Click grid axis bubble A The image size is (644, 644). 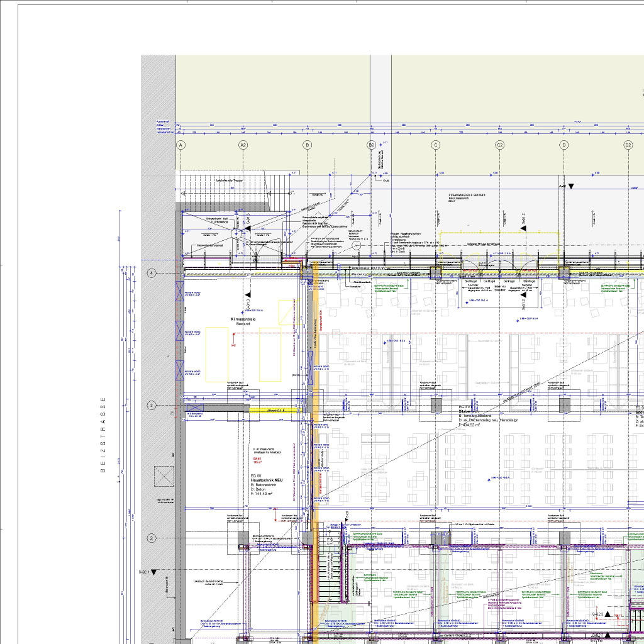point(180,145)
